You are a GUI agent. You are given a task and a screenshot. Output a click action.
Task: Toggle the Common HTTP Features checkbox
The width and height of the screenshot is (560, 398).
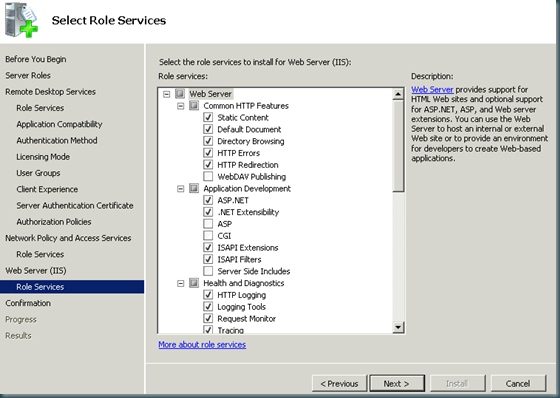pyautogui.click(x=194, y=106)
